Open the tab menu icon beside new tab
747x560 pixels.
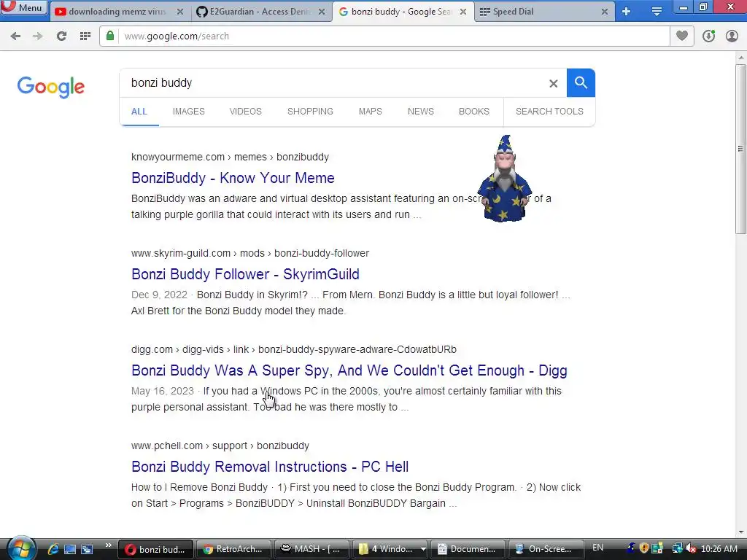[x=657, y=12]
